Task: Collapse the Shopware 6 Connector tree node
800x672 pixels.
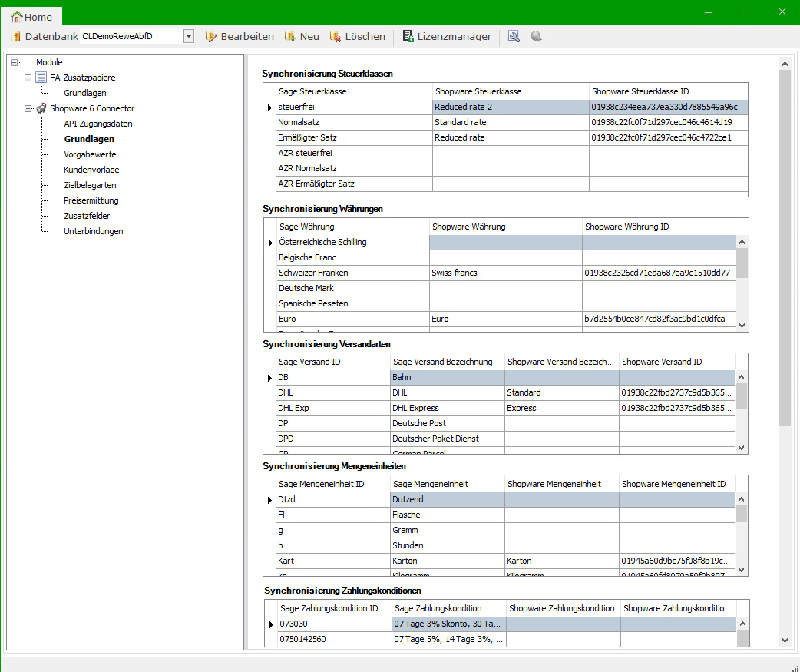Action: [29, 108]
